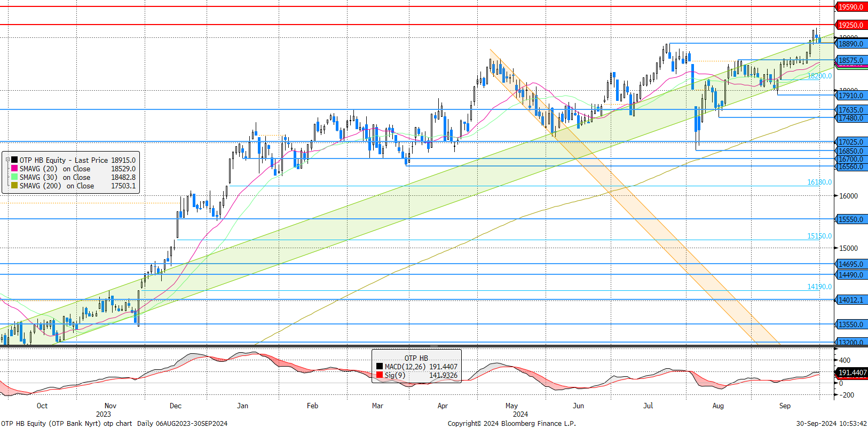Click the red 19250.0 price level label
The width and height of the screenshot is (868, 428).
tap(851, 25)
